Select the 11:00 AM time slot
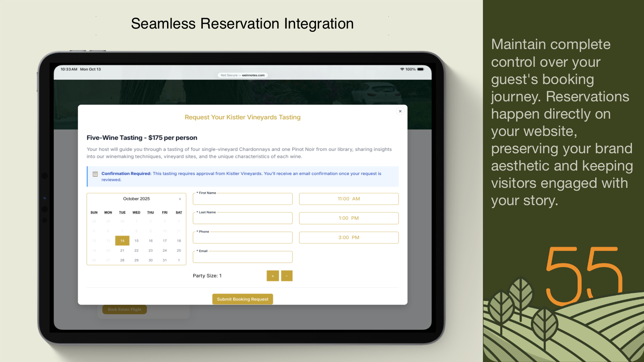The height and width of the screenshot is (362, 644). (x=348, y=198)
